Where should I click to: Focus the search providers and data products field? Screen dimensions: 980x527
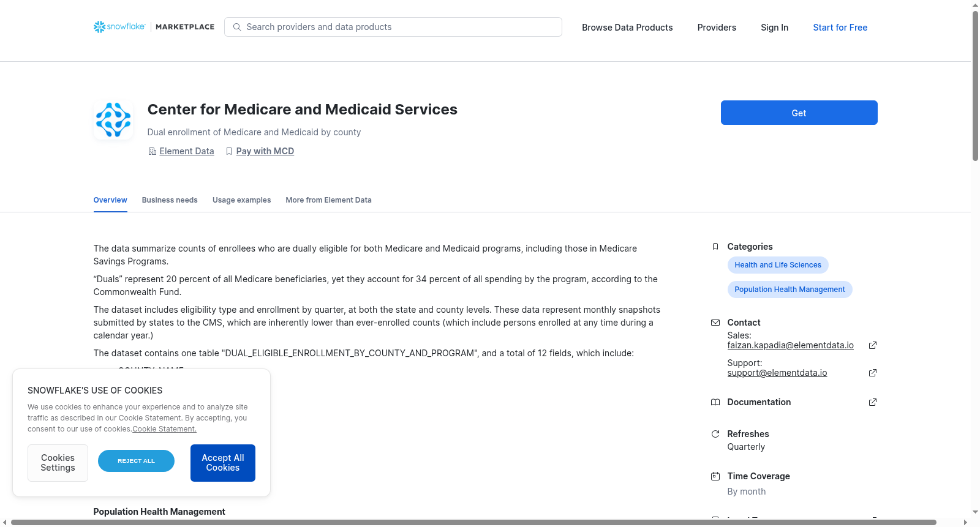coord(393,27)
